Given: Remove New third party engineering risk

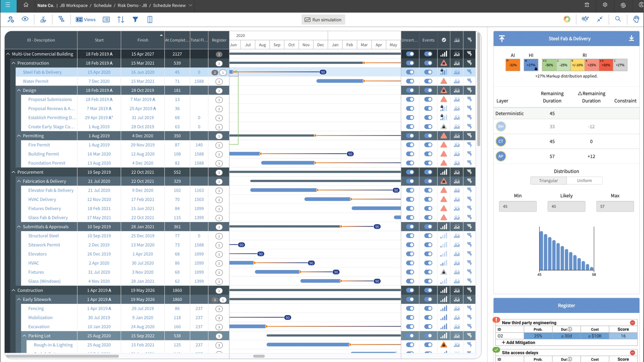Looking at the screenshot, I should coord(633,323).
